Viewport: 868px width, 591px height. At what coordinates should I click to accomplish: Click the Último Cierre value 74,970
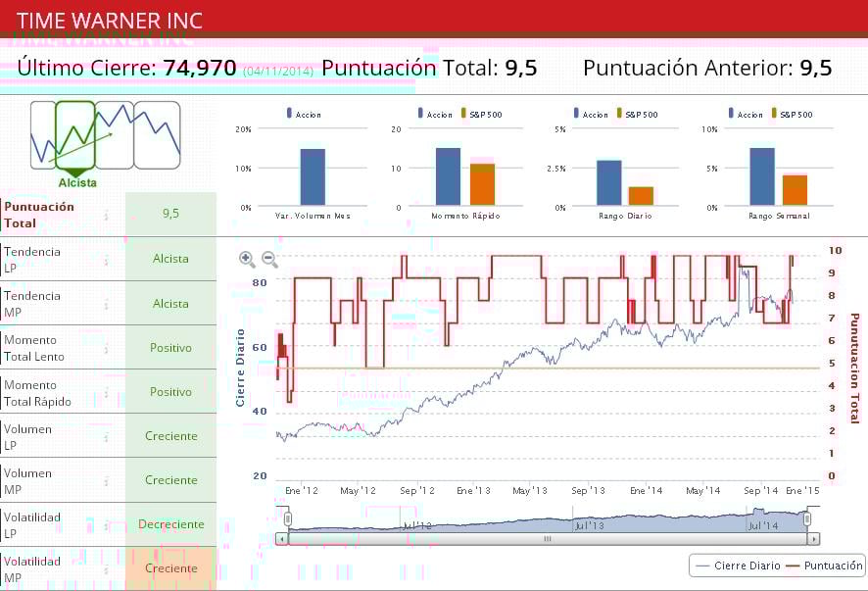200,69
